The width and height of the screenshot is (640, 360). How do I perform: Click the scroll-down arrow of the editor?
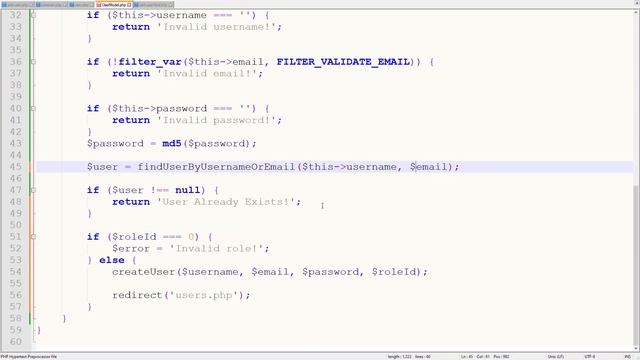pyautogui.click(x=636, y=348)
